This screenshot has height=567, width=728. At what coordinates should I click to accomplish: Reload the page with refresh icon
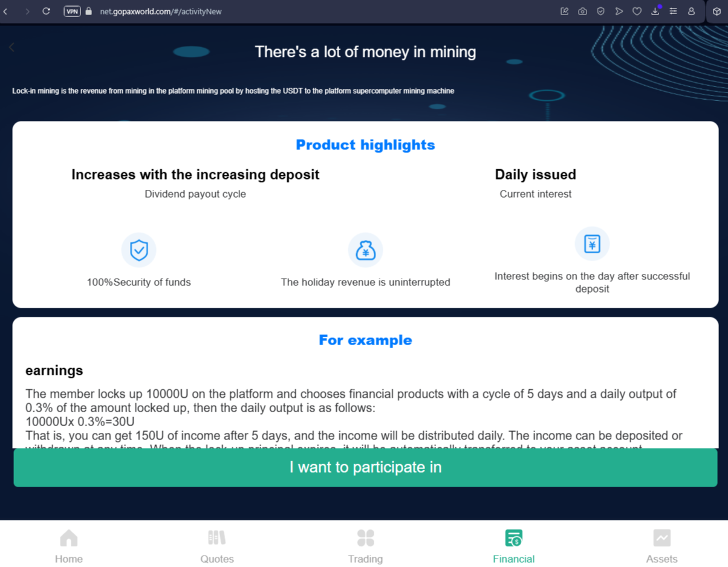click(46, 11)
